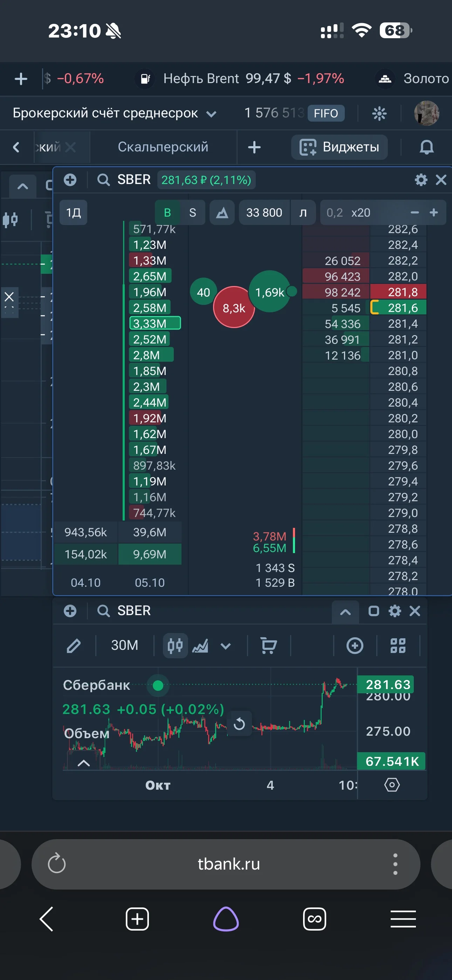The width and height of the screenshot is (452, 980).
Task: Open order book widget gear settings
Action: click(421, 179)
